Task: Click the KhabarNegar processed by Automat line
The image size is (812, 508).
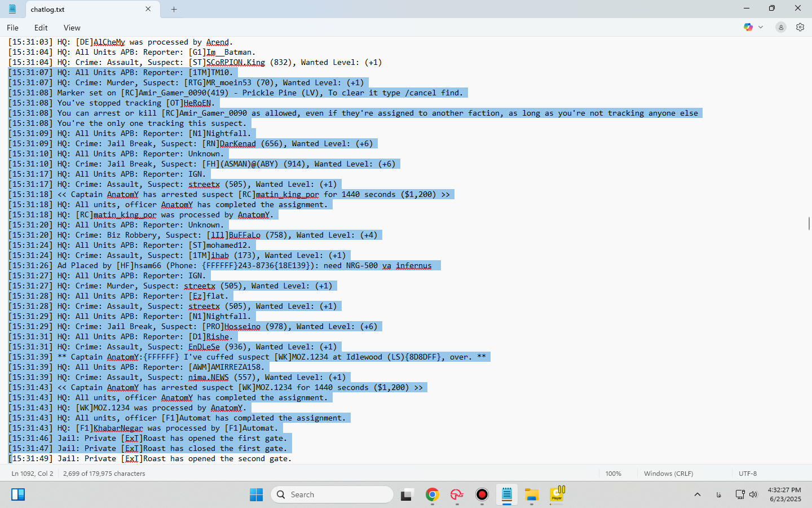Action: [143, 428]
